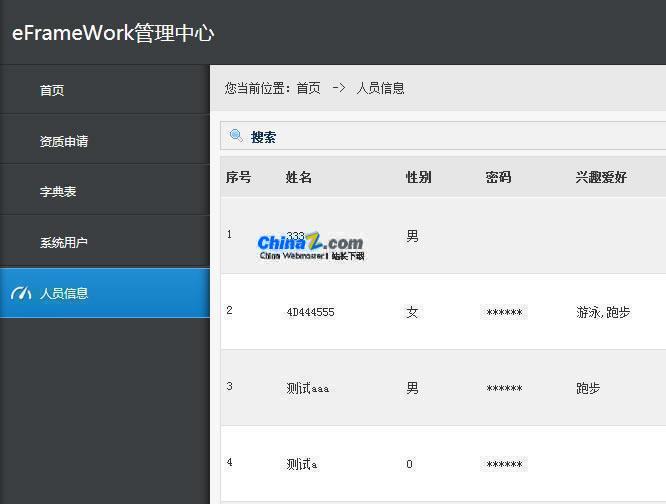
Task: Click the 序号 column header
Action: [x=238, y=177]
